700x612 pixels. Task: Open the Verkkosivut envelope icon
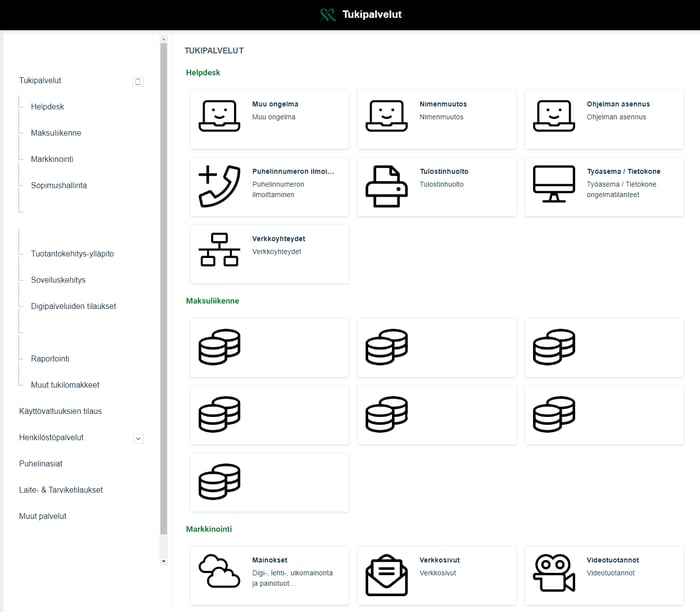click(386, 574)
